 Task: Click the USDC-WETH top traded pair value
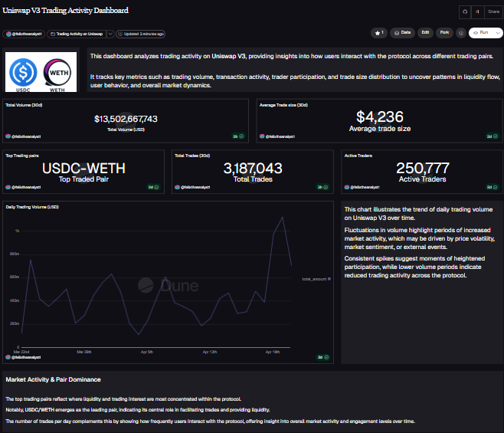(83, 169)
